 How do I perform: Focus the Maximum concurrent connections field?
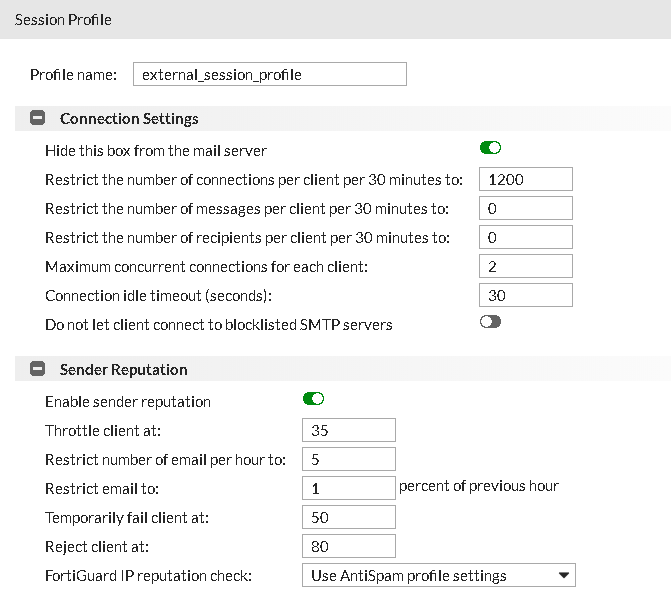click(525, 266)
